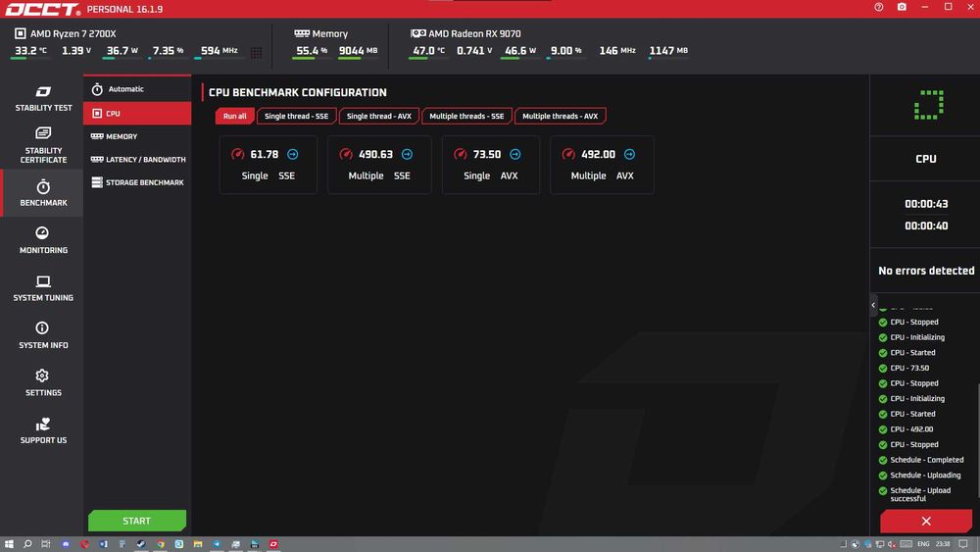Open Steam from the taskbar
Image resolution: width=980 pixels, height=552 pixels.
point(141,544)
